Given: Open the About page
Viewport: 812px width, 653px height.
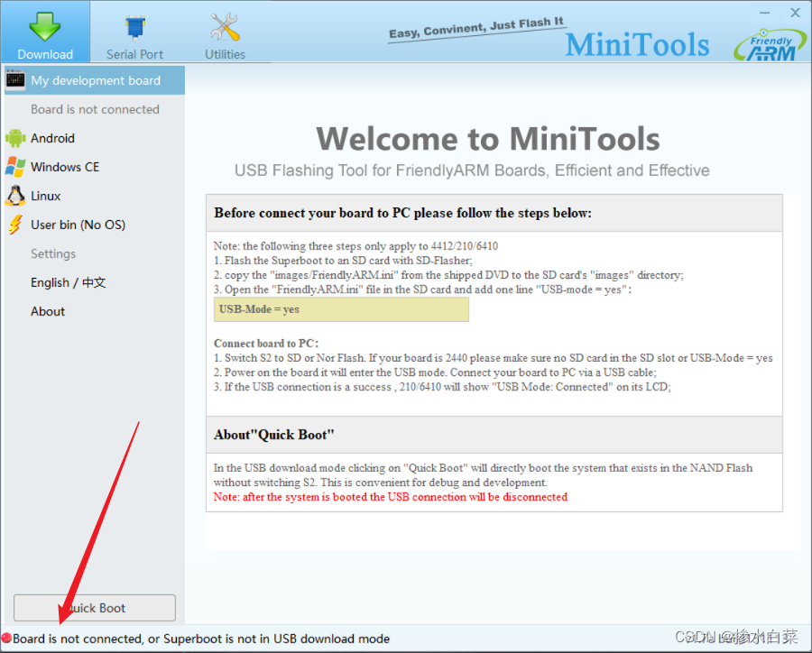Looking at the screenshot, I should coord(48,311).
